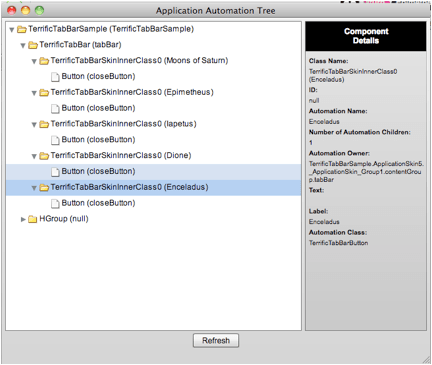Collapse the Moons of Saturn node
The width and height of the screenshot is (432, 365).
[34, 62]
